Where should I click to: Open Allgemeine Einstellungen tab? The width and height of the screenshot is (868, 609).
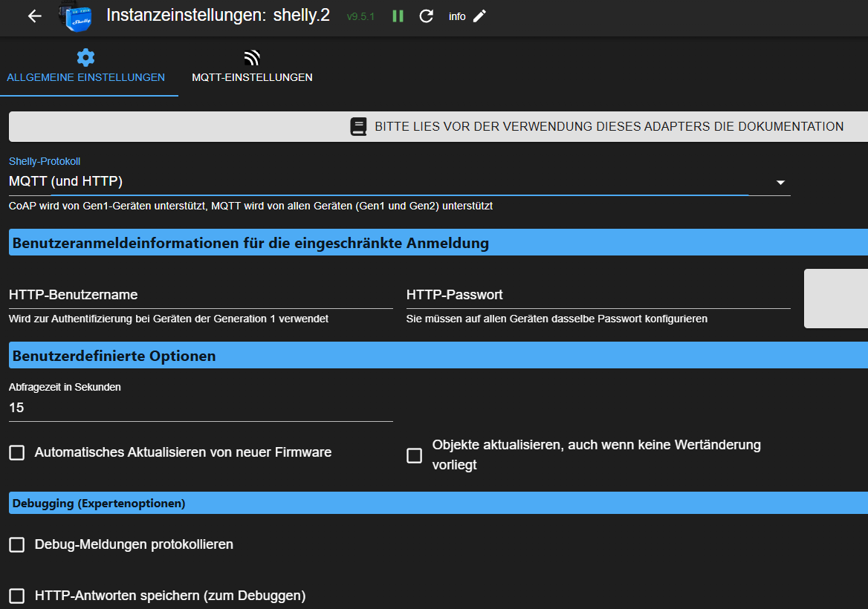(86, 77)
